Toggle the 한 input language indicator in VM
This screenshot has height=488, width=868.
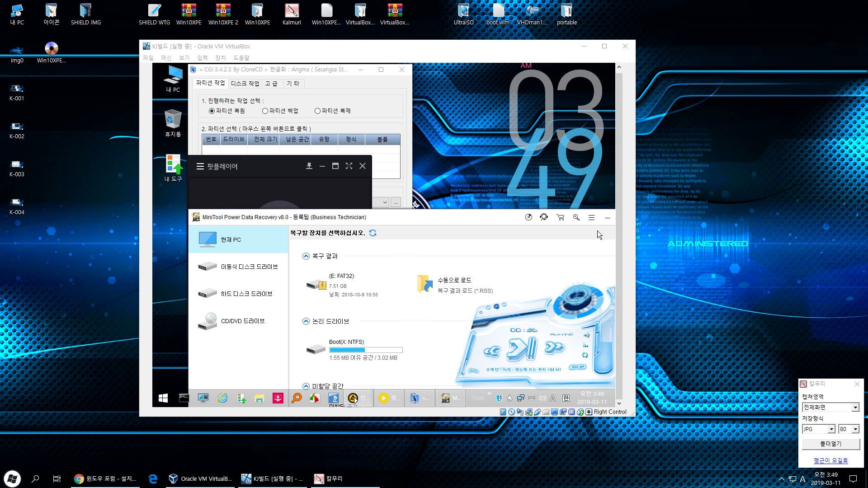click(566, 398)
